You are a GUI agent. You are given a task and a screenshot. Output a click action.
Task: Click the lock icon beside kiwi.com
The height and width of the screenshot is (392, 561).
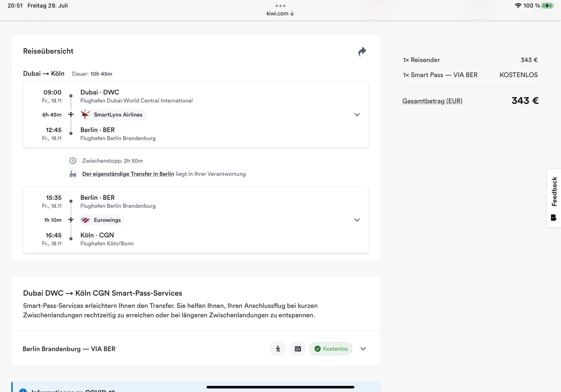pyautogui.click(x=292, y=14)
